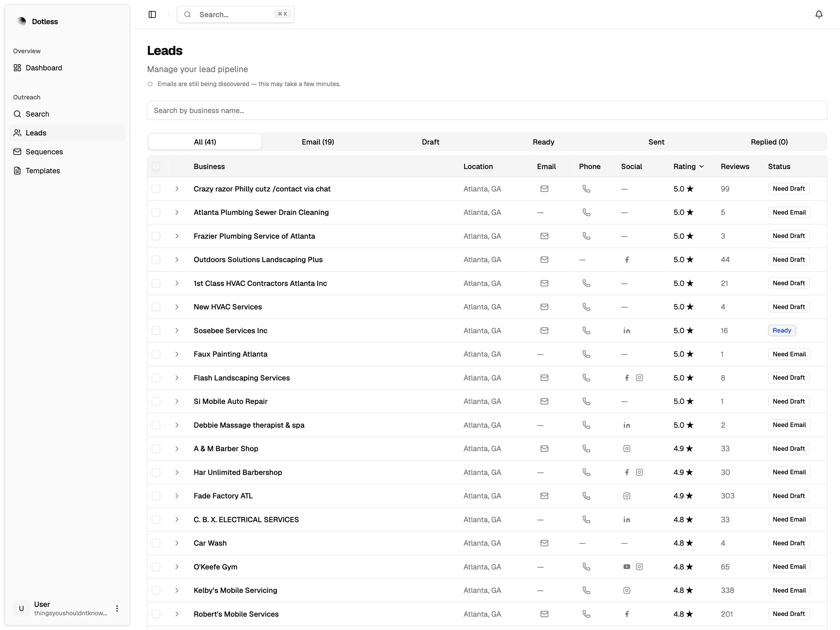Click phone icon for Faux Painting Atlanta
This screenshot has height=630, width=840.
click(x=586, y=354)
